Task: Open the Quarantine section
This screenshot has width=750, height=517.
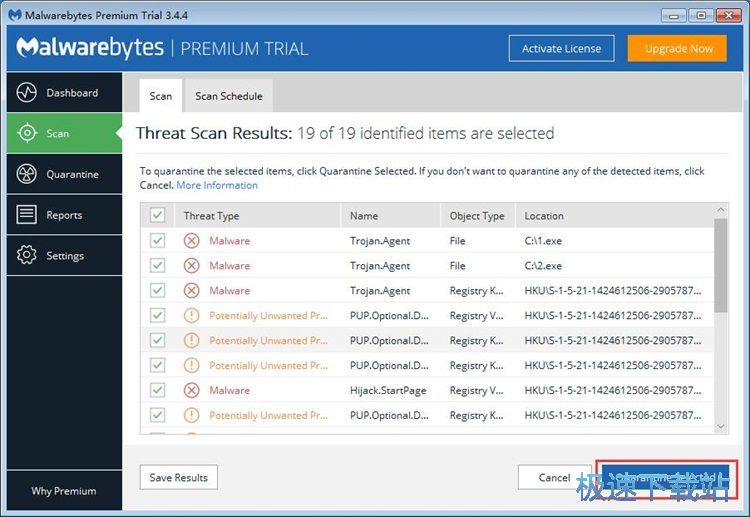Action: click(x=65, y=174)
